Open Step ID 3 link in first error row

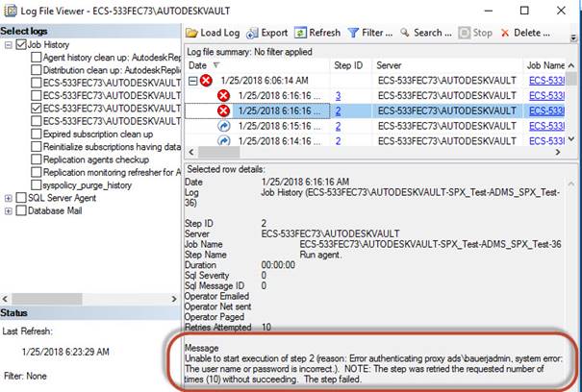pos(338,96)
